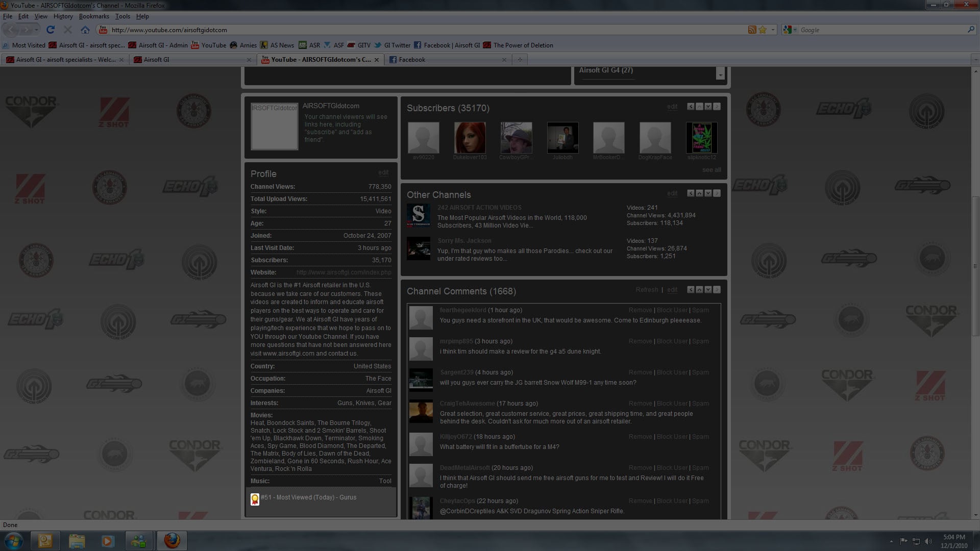The width and height of the screenshot is (980, 551).
Task: Click the Firefox icon in Windows taskbar
Action: (172, 540)
